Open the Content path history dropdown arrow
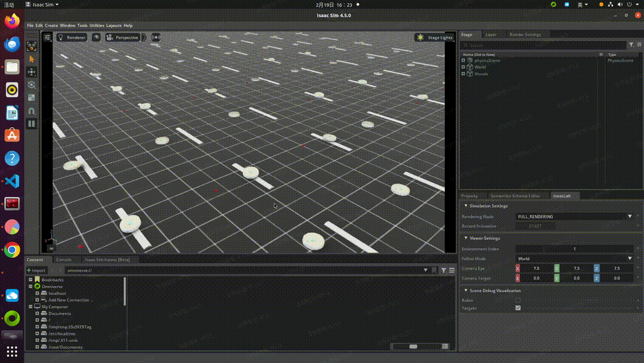The height and width of the screenshot is (363, 644). 426,270
